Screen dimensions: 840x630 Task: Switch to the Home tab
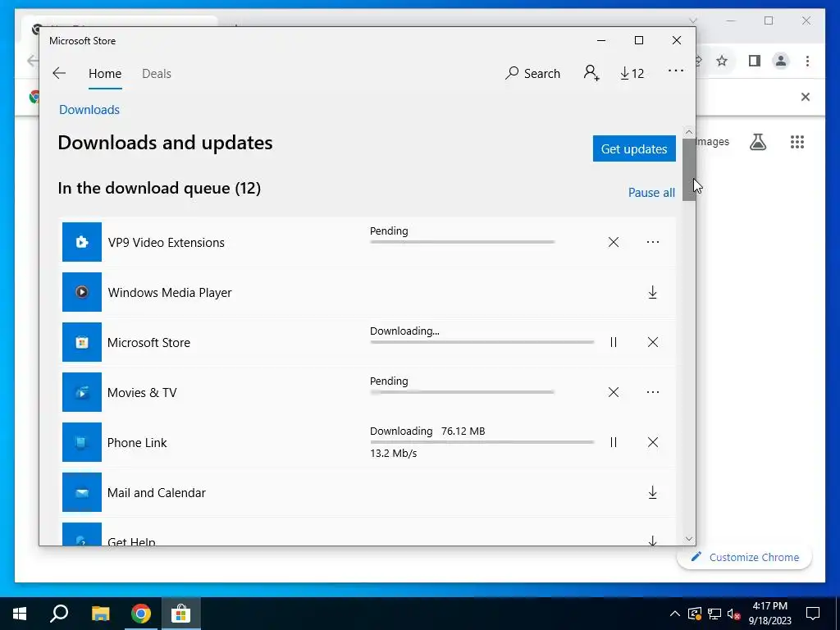(x=105, y=73)
